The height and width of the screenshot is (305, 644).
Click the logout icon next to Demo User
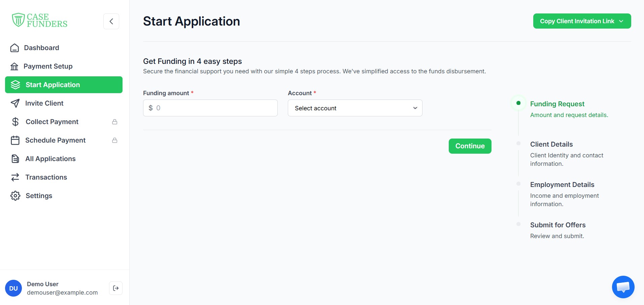click(116, 288)
